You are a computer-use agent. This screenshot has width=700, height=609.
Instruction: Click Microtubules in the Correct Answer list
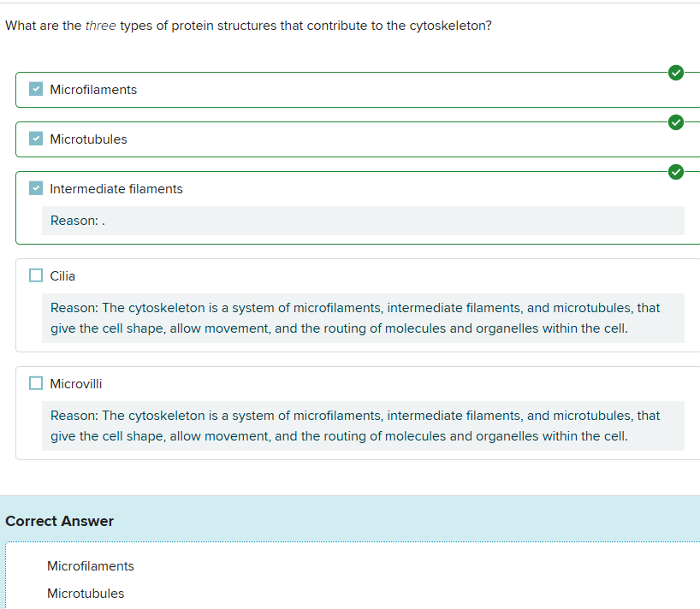tap(86, 594)
